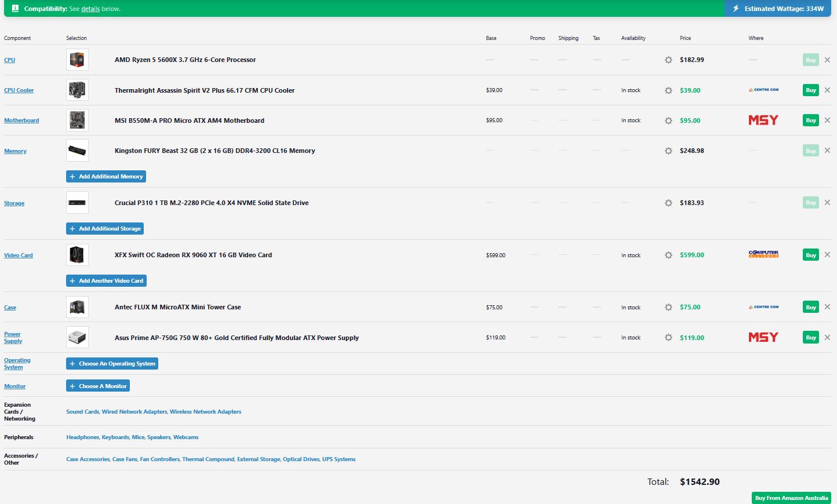837x504 pixels.
Task: Open the Video Card component link
Action: pos(19,255)
